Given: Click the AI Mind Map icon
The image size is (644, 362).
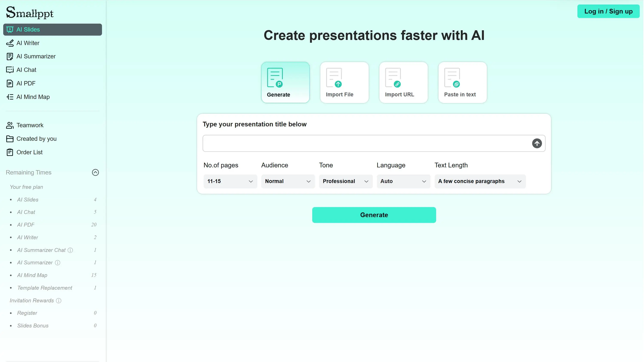Looking at the screenshot, I should click(10, 97).
